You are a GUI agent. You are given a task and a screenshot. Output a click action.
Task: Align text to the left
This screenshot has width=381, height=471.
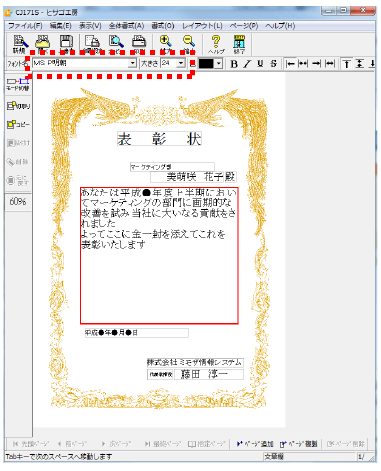(290, 64)
